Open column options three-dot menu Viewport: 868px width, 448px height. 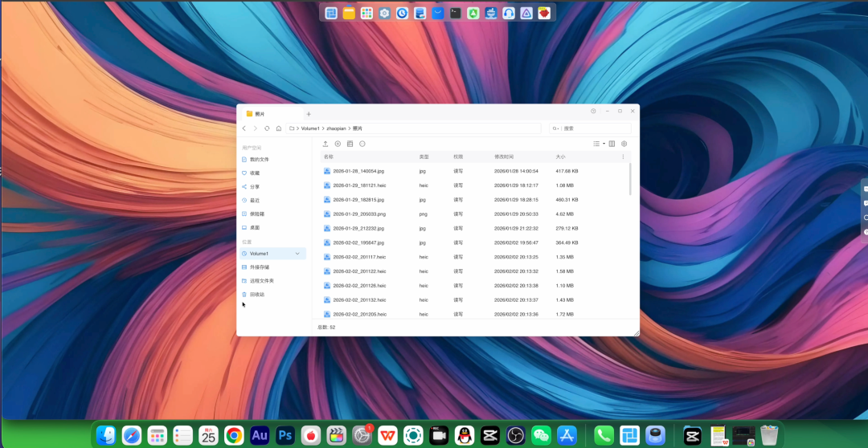(x=624, y=157)
